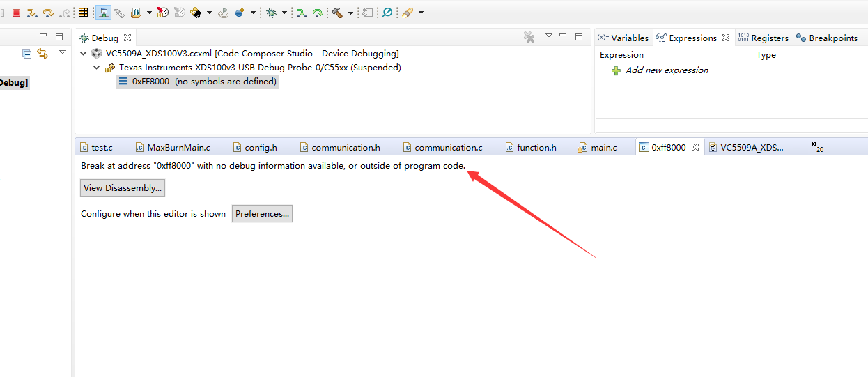Image resolution: width=868 pixels, height=377 pixels.
Task: Switch to the Breakpoints tab
Action: (827, 38)
